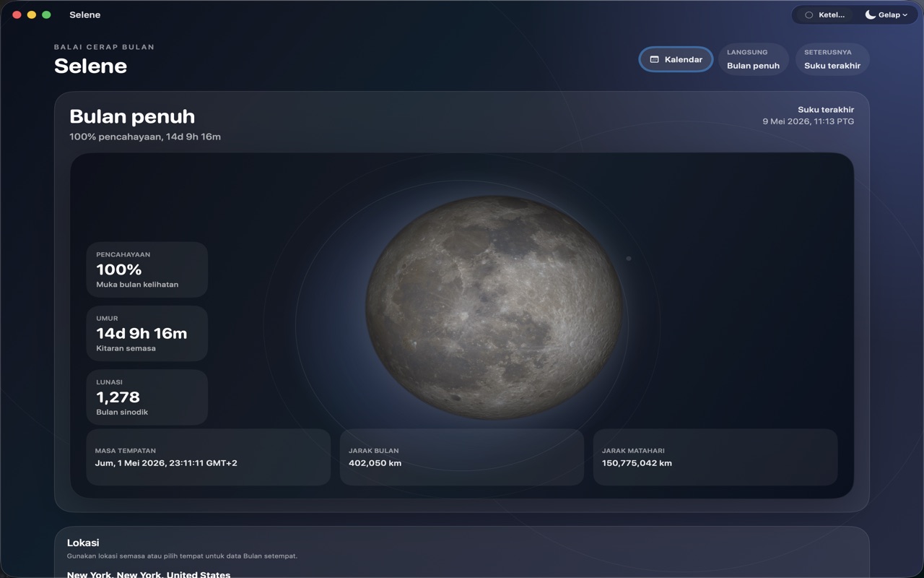Click the Pencahayaan 100% card
The height and width of the screenshot is (578, 924).
pos(147,269)
